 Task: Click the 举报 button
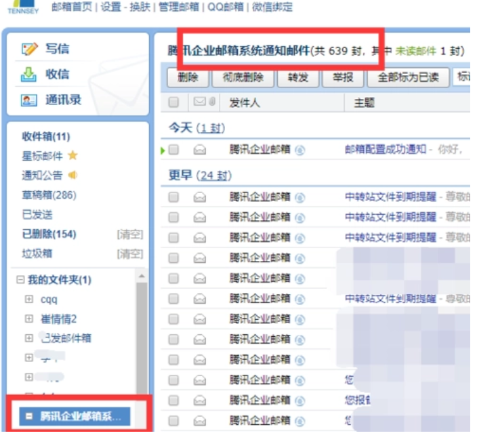pyautogui.click(x=343, y=78)
